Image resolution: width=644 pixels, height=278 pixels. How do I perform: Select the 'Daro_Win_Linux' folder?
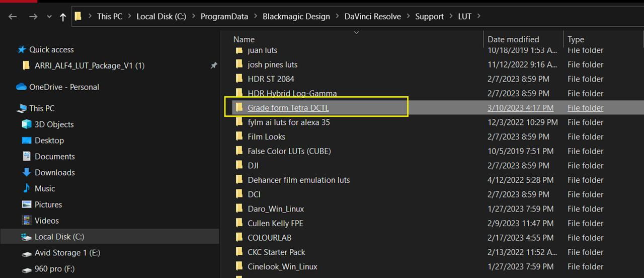pos(276,209)
